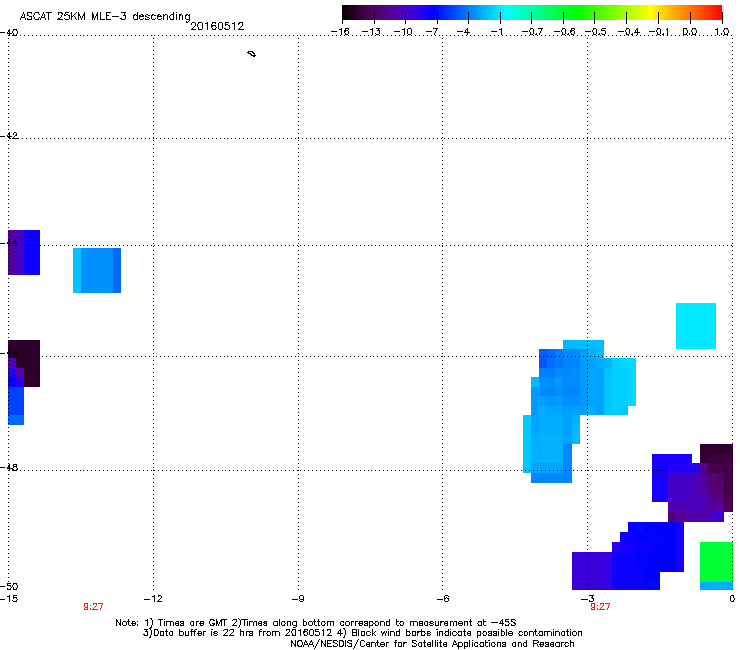Click the -15 longitude axis label
Image resolution: width=740 pixels, height=650 pixels.
[9, 599]
